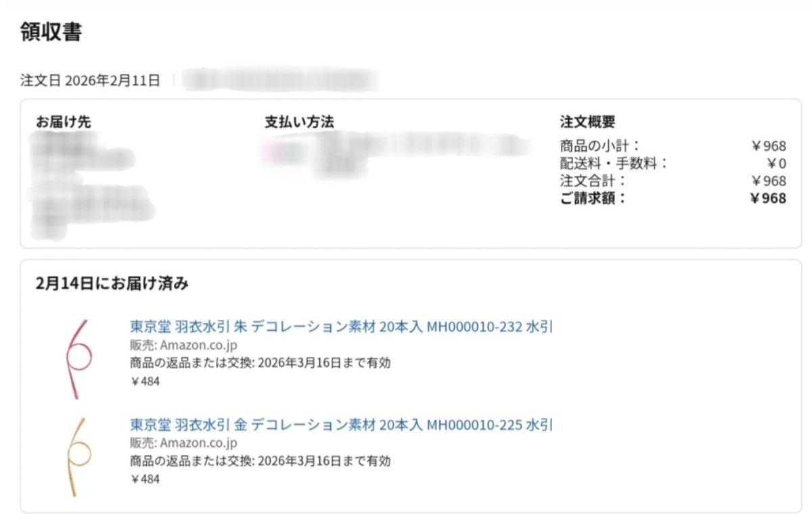Open the gold 金 mizuhiki product thumbnail
The image size is (812, 520).
point(78,457)
